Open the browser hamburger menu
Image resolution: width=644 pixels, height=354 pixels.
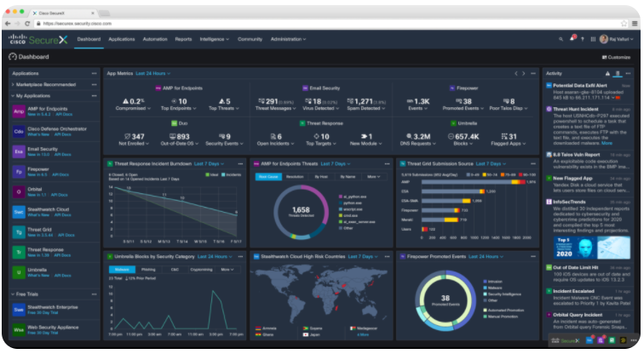click(x=635, y=23)
